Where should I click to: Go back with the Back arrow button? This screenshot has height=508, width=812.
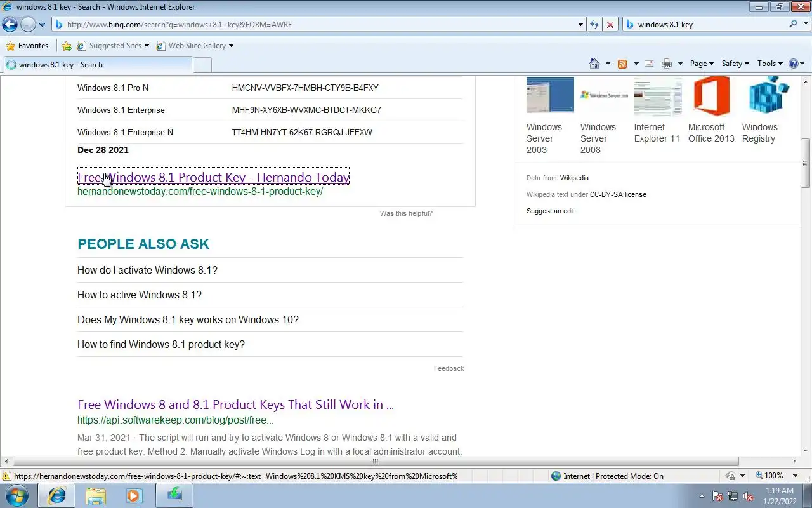10,25
